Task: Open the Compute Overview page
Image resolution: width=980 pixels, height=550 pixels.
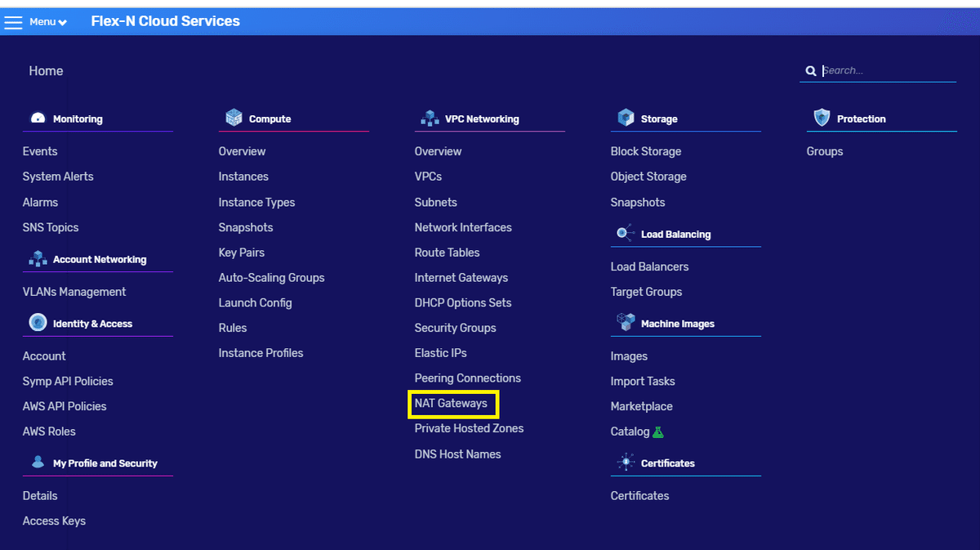Action: pyautogui.click(x=242, y=151)
